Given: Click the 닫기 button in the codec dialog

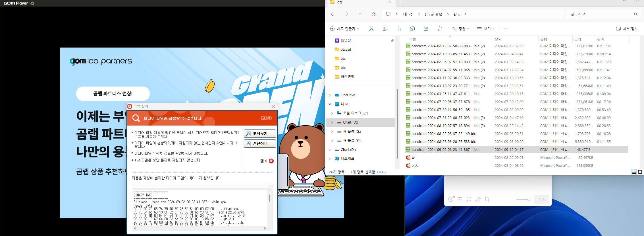Looking at the screenshot, I should (x=267, y=161).
